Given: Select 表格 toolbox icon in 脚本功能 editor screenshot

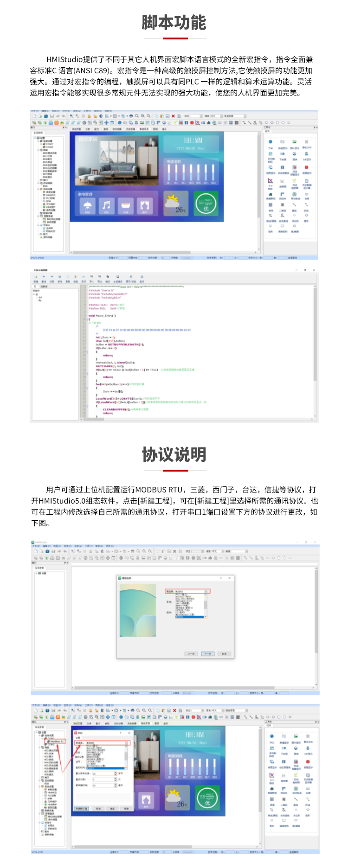Looking at the screenshot, I should click(271, 204).
